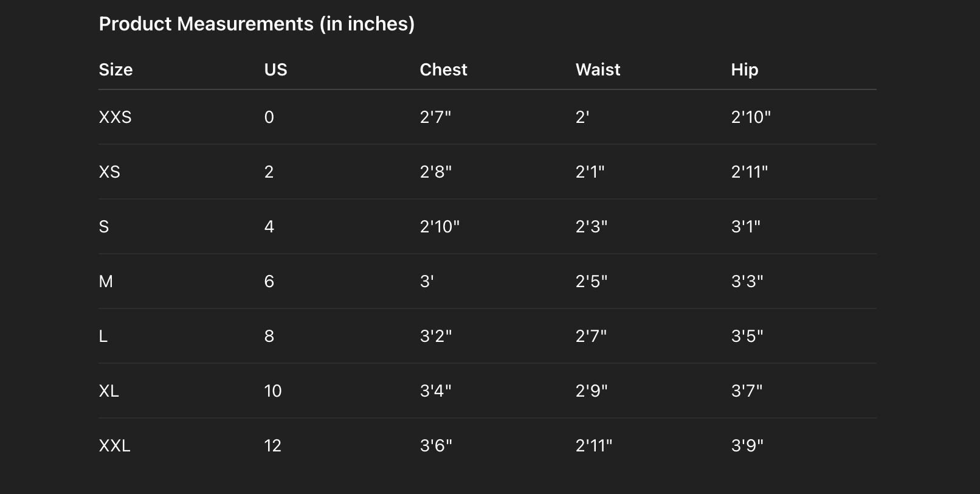Select the Chest column header
Screen dimensions: 980x494
(x=443, y=69)
